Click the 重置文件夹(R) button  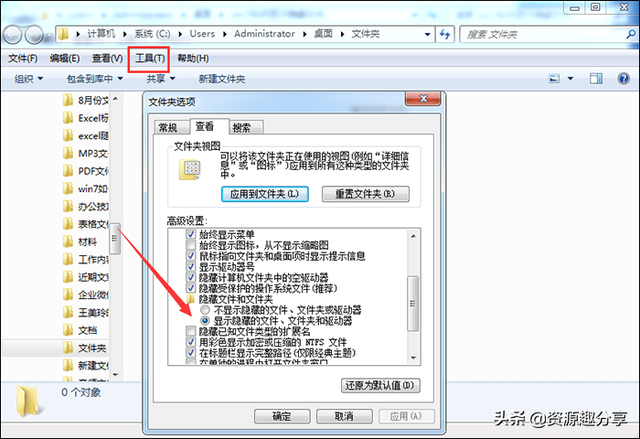pos(365,194)
